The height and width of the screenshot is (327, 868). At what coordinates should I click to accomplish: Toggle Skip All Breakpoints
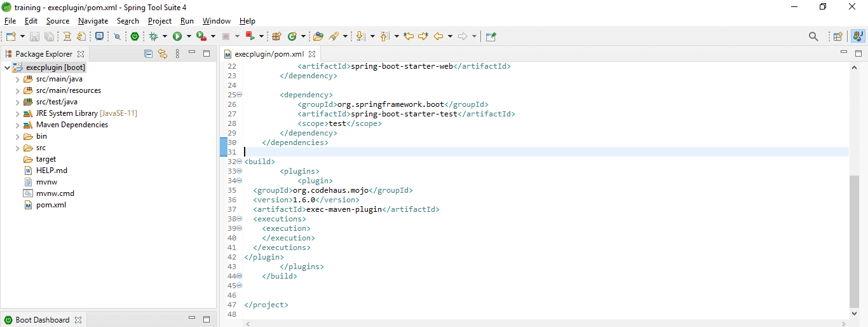click(117, 37)
